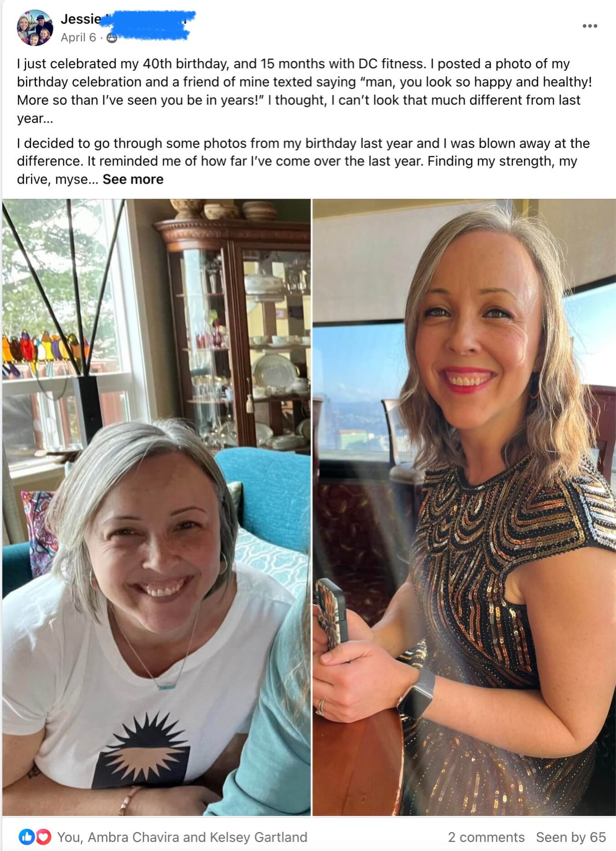Click the red heart reaction icon
Screen dimensions: 616x851
(43, 836)
